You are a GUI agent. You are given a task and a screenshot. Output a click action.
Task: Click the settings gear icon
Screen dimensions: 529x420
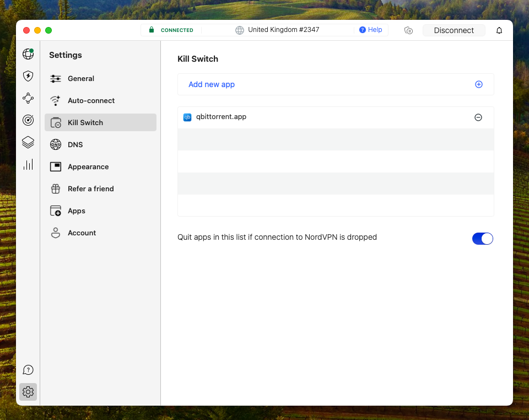[x=28, y=392]
